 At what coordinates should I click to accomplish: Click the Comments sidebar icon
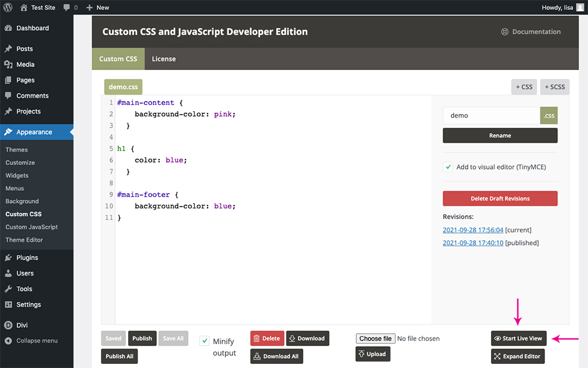[x=8, y=96]
